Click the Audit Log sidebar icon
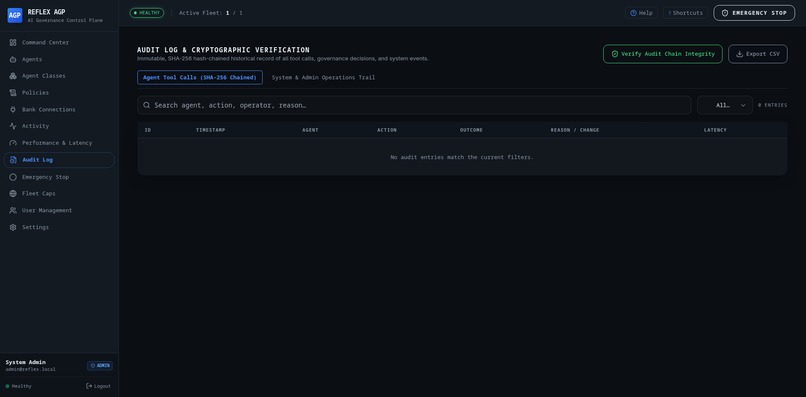The height and width of the screenshot is (397, 806). [13, 160]
